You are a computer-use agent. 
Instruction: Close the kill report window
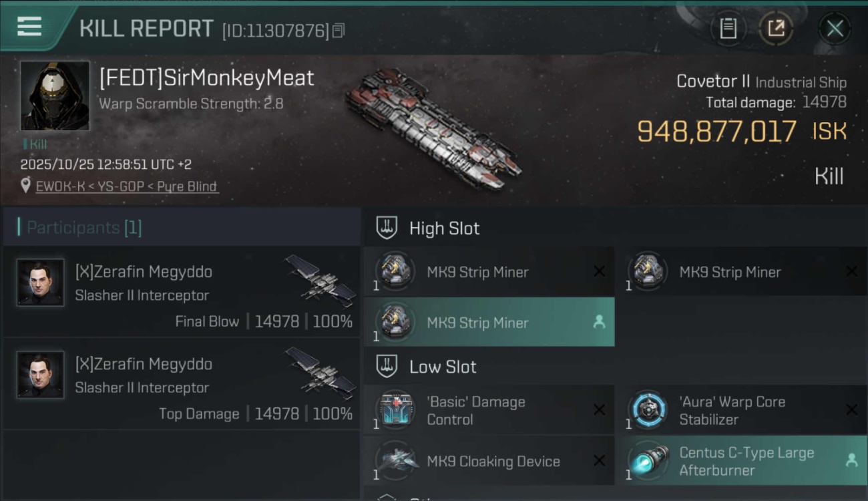(x=835, y=28)
